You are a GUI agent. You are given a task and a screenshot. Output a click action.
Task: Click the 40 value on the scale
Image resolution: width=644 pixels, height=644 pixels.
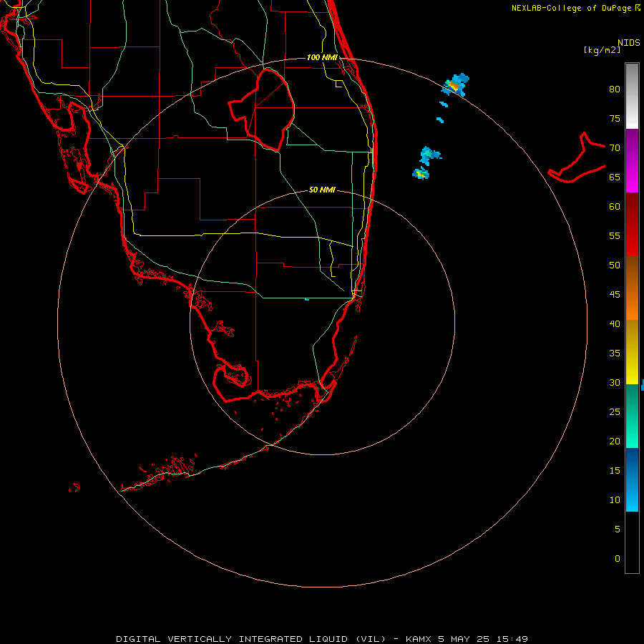615,323
